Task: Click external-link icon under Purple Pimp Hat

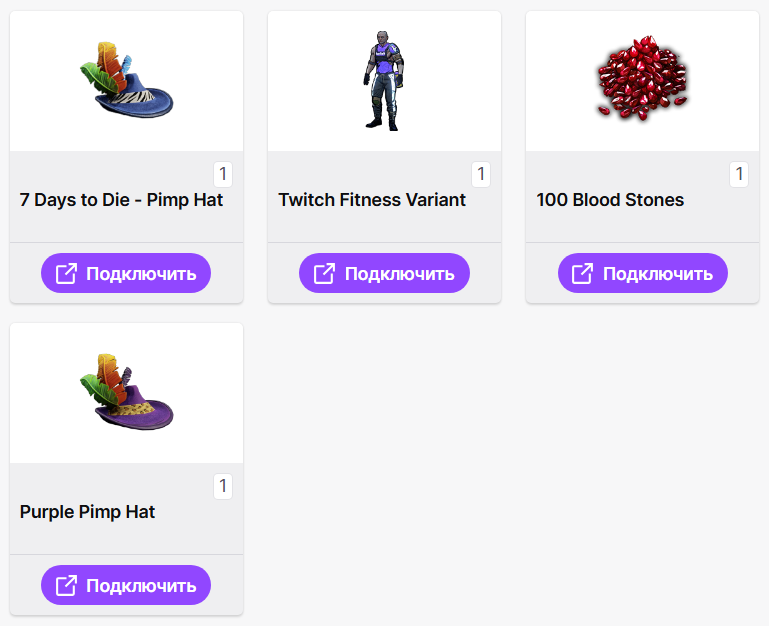Action: (x=66, y=586)
